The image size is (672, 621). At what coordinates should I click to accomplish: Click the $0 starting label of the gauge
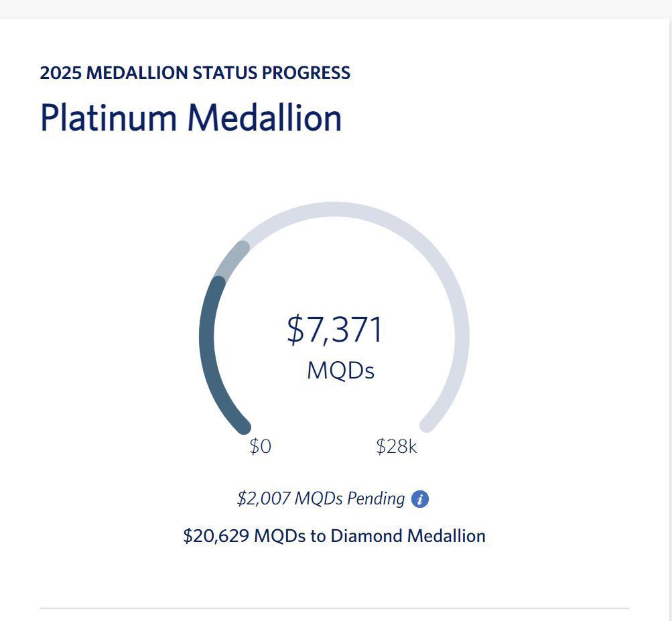coord(260,447)
